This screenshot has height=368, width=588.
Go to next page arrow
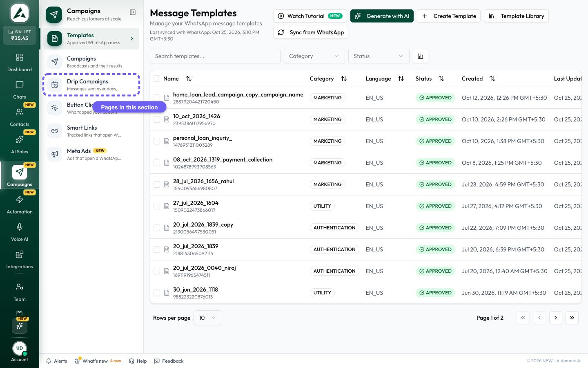click(555, 318)
